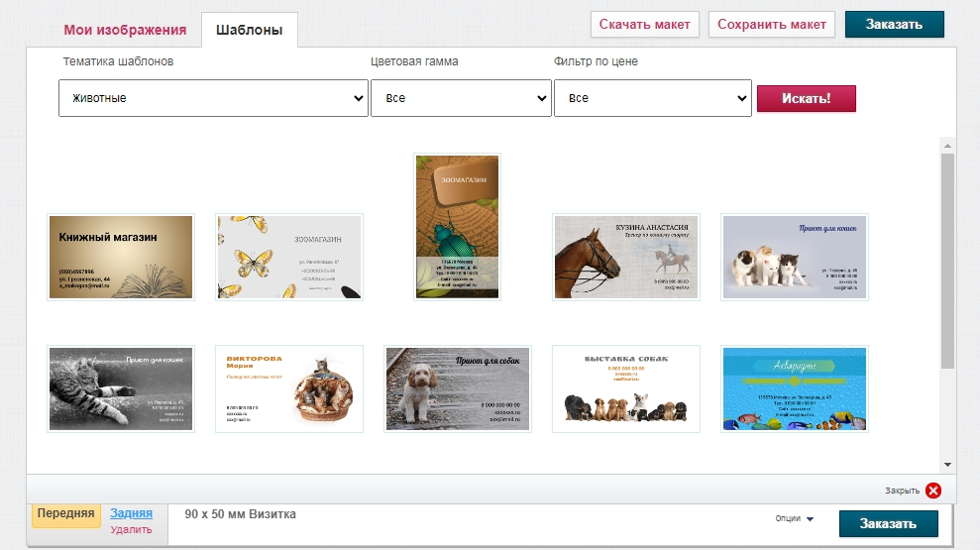Click Скачать макет button
Viewport: 980px width, 550px height.
(645, 24)
